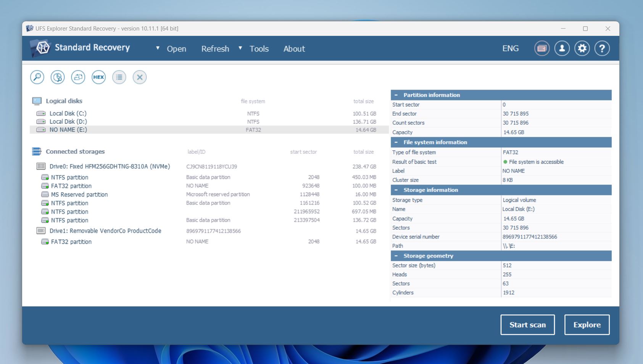This screenshot has height=364, width=643.
Task: Click Refresh in the top menu
Action: click(215, 49)
